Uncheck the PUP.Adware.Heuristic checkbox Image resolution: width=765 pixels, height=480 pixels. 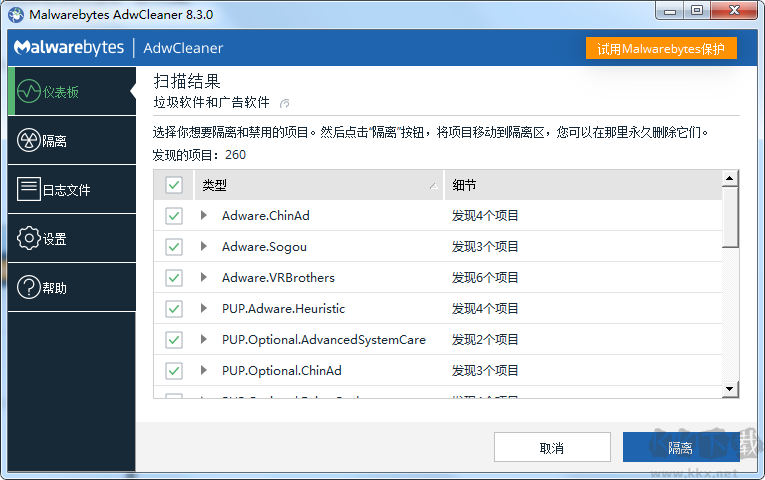(x=174, y=309)
